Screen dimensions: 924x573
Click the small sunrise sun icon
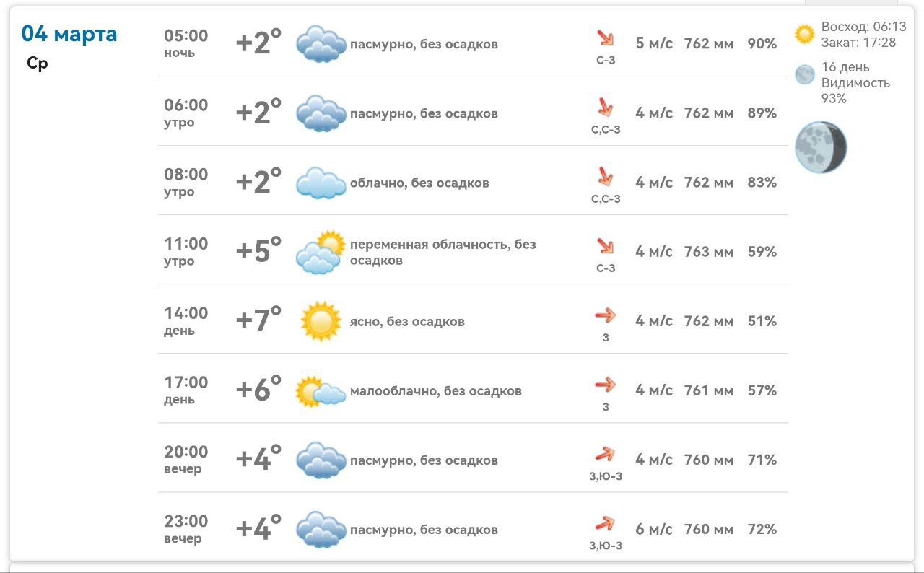pos(804,34)
